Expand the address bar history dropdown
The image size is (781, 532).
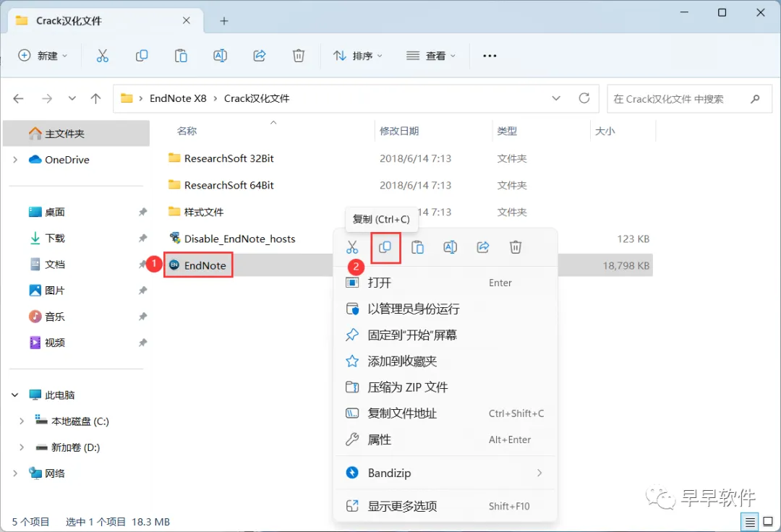pos(556,98)
